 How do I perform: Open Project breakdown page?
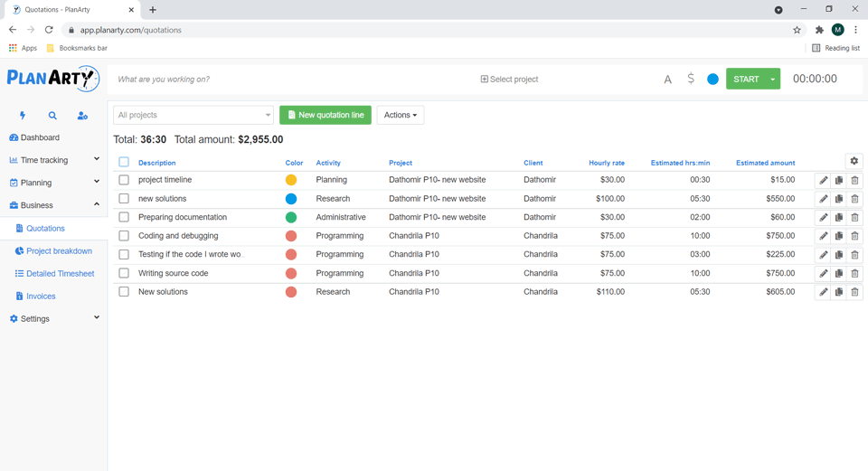tap(53, 250)
